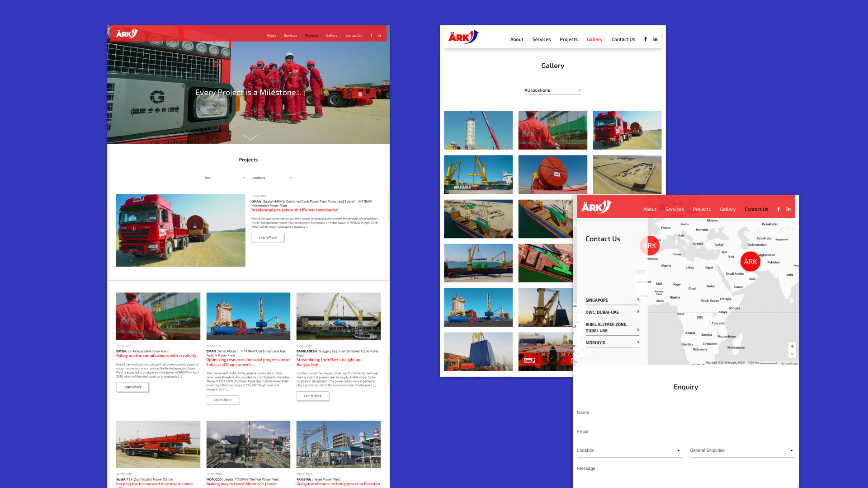This screenshot has width=868, height=488.
Task: Open red truck image of Salalah project
Action: 181,230
